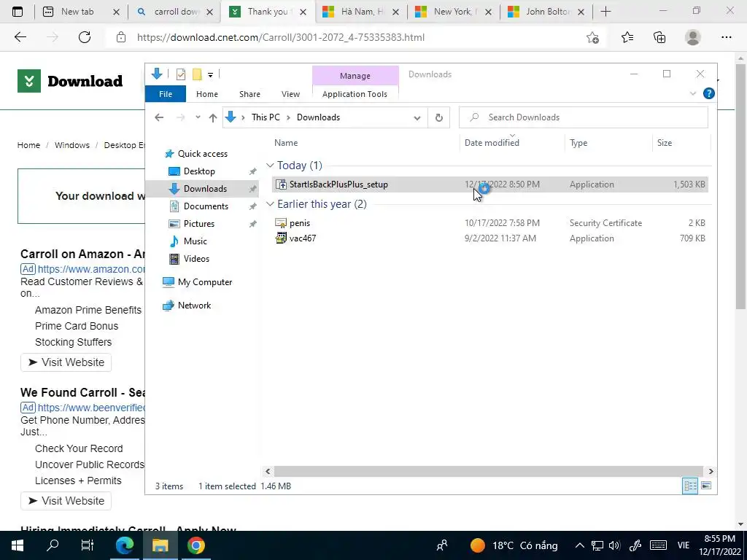Open the Edge Favorites list icon

coord(627,37)
